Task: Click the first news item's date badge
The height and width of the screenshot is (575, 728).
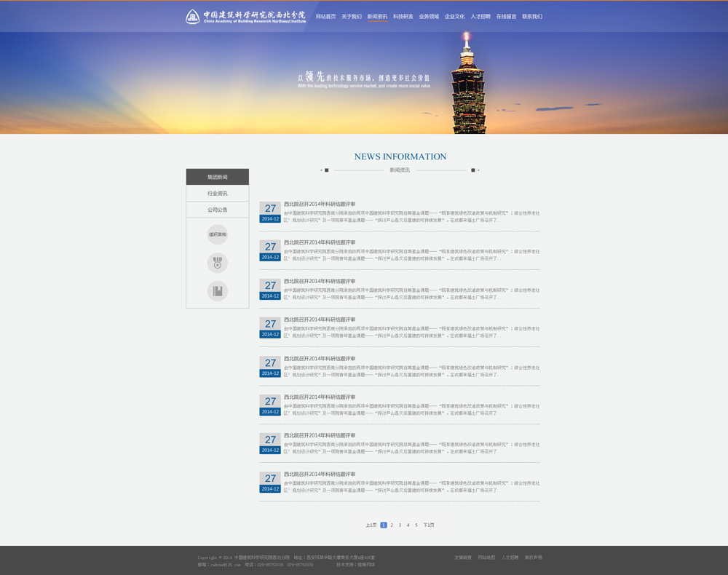Action: pyautogui.click(x=270, y=212)
